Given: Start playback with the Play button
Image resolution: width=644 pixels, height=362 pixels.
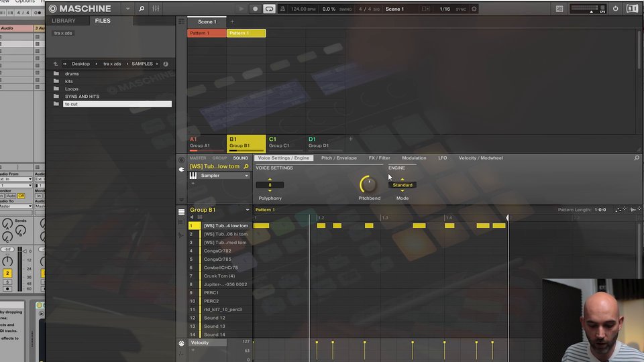Looking at the screenshot, I should click(241, 9).
